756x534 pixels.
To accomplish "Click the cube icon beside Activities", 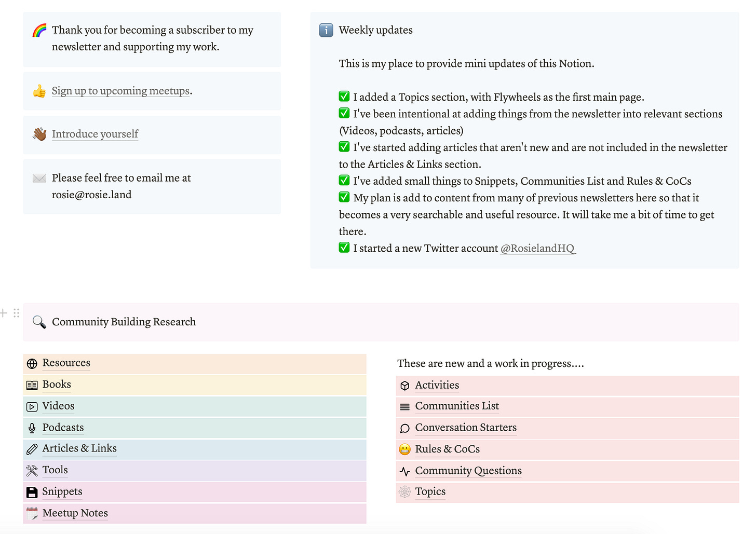I will click(x=405, y=386).
